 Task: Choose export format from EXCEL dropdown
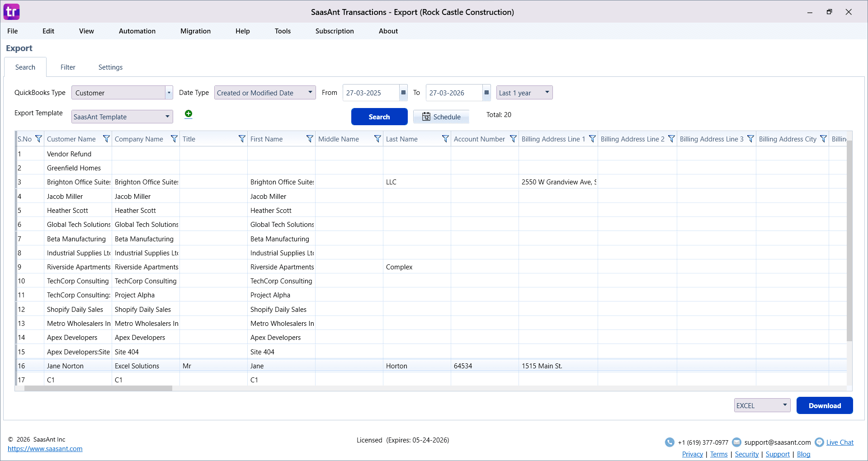(762, 405)
